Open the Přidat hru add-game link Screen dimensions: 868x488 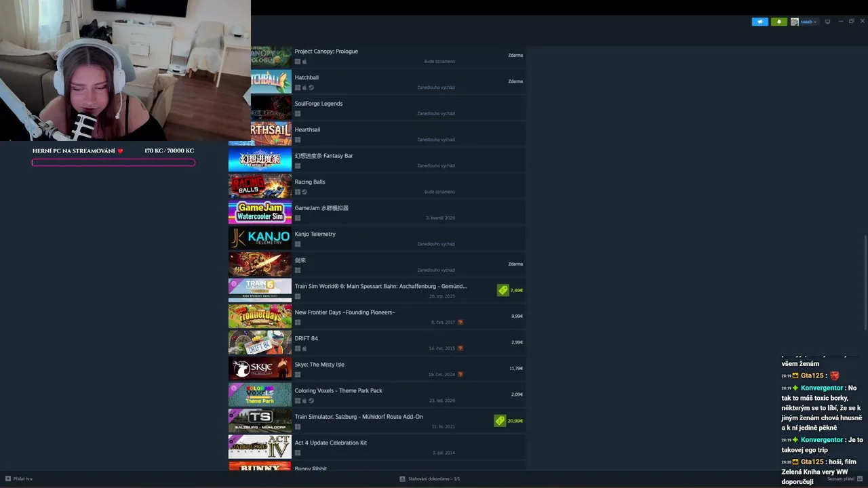[22, 479]
